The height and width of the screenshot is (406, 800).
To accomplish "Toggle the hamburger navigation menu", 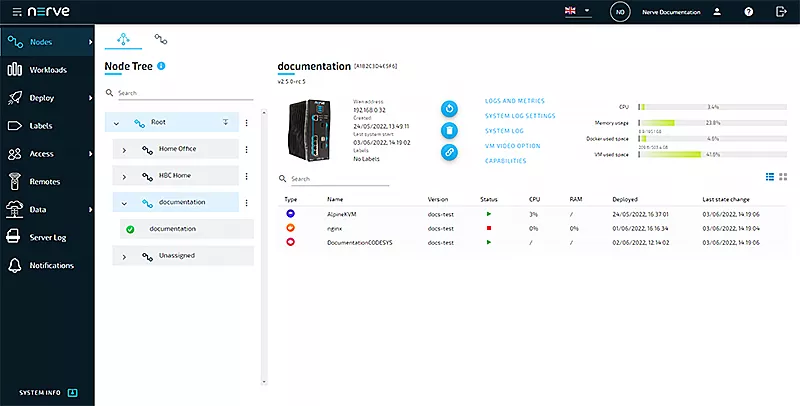I will [x=17, y=12].
